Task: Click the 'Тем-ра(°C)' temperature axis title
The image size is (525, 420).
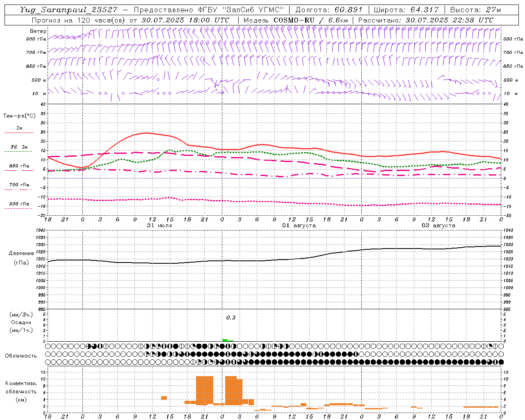Action: [19, 116]
